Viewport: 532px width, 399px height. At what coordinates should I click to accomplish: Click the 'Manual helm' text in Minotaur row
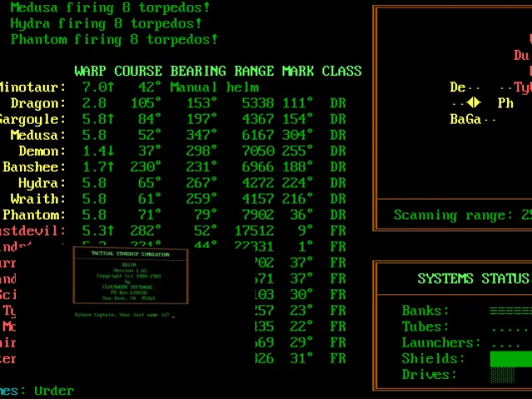[214, 87]
